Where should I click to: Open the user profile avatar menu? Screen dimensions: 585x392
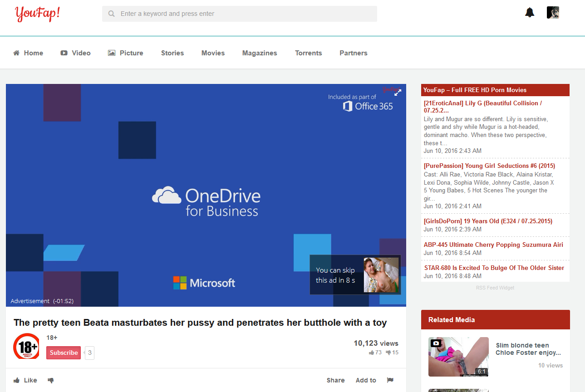[553, 13]
